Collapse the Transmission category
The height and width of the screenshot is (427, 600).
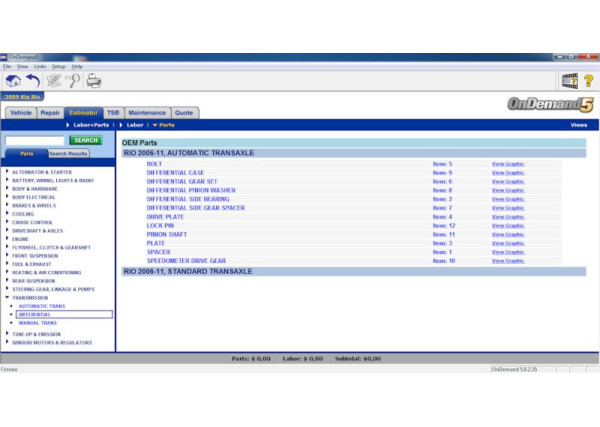29,297
